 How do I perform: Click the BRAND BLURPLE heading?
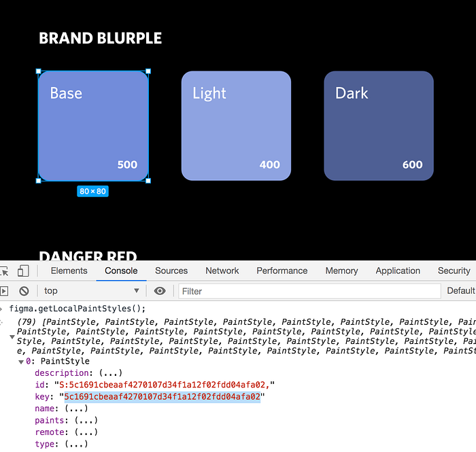tap(100, 38)
